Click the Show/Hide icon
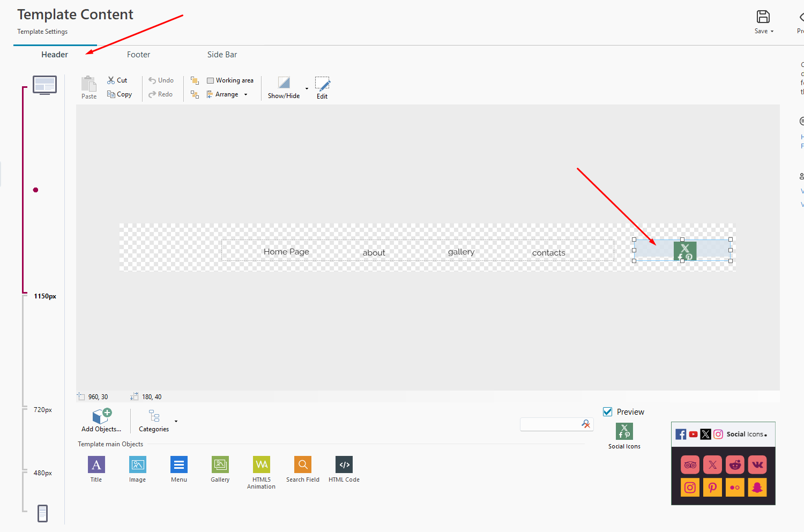804x532 pixels. [x=284, y=83]
